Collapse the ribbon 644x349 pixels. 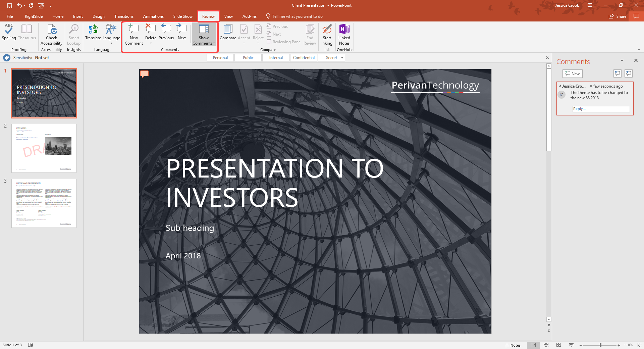click(x=639, y=50)
